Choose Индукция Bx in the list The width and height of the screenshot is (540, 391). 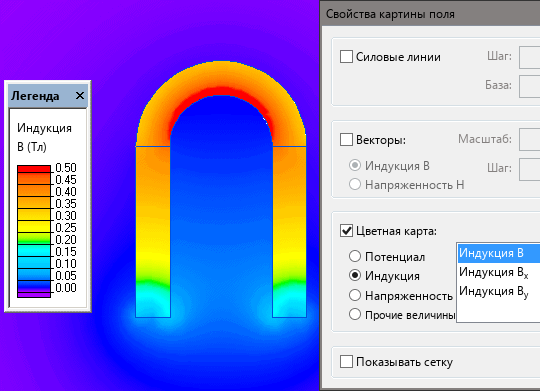point(499,272)
